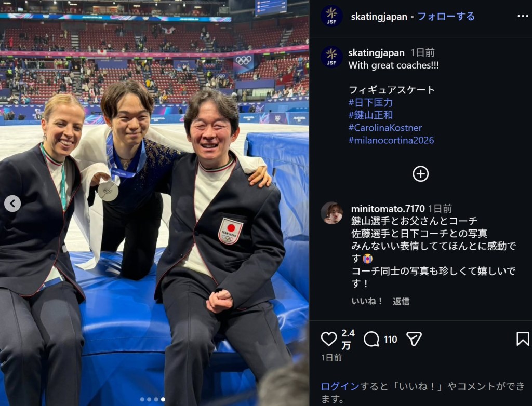Like the comment via いいね！
The height and width of the screenshot is (406, 532).
(x=367, y=301)
